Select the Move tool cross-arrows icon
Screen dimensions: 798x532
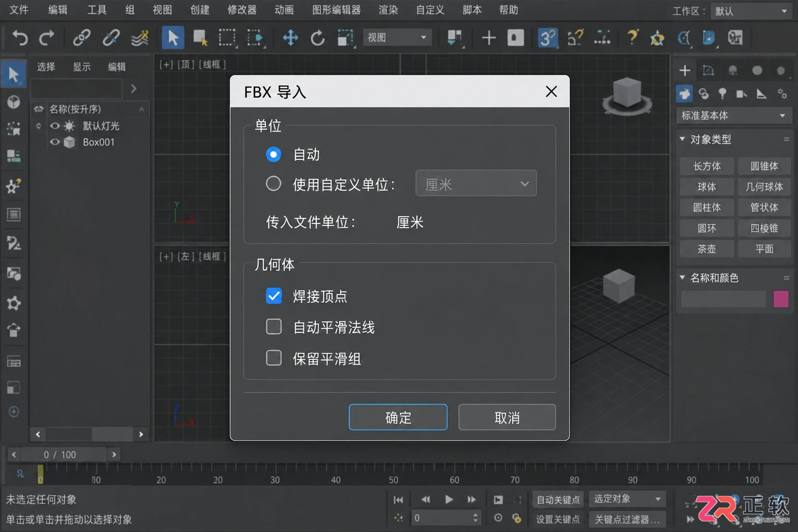(290, 38)
